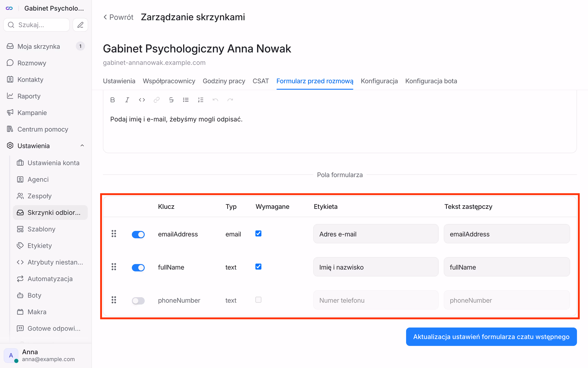Enable the phoneNumber field toggle
Viewport: 588px width, 368px height.
pyautogui.click(x=138, y=301)
